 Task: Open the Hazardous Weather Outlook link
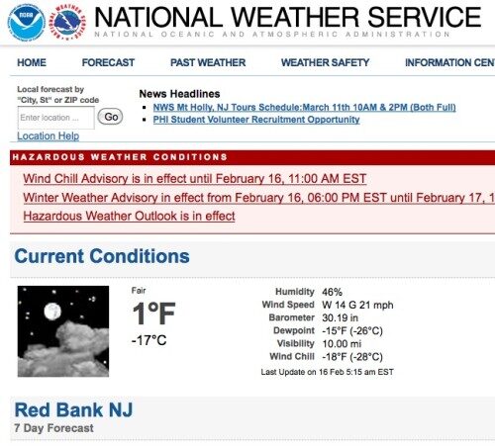pos(130,217)
